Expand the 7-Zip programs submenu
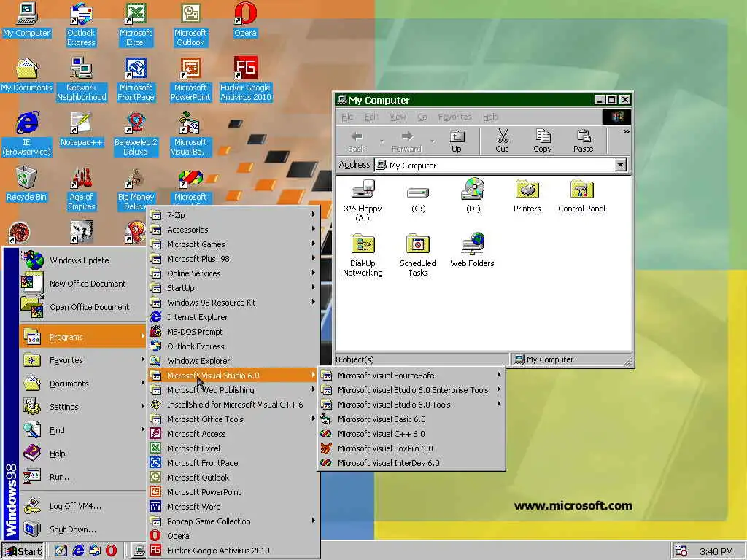Viewport: 747px width, 560px height. [233, 215]
